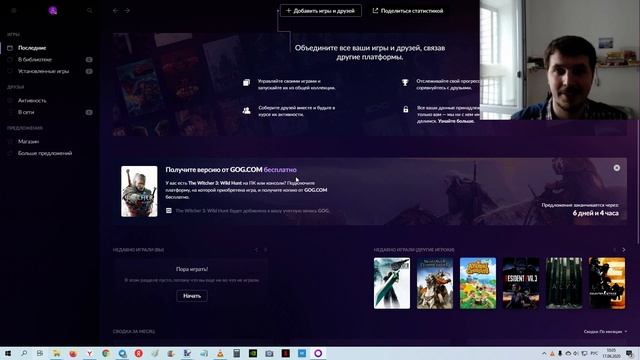Open the hamburger menu in GOG Galaxy
Screen dimensions: 640x360
(13, 11)
